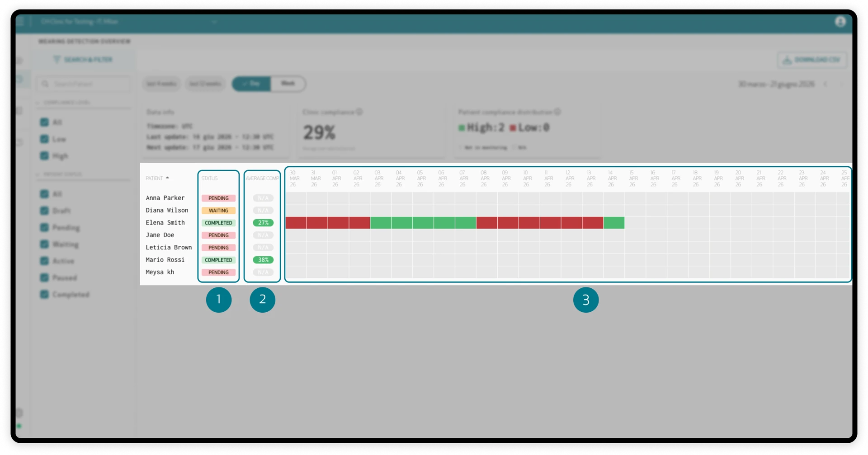Toggle the High compliance checkbox
The image size is (868, 455).
pyautogui.click(x=44, y=156)
